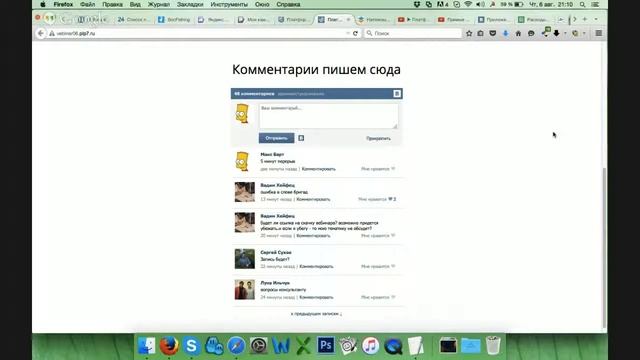640x360 pixels.
Task: Click the Wi-Fi icon in menu bar
Action: (468, 4)
